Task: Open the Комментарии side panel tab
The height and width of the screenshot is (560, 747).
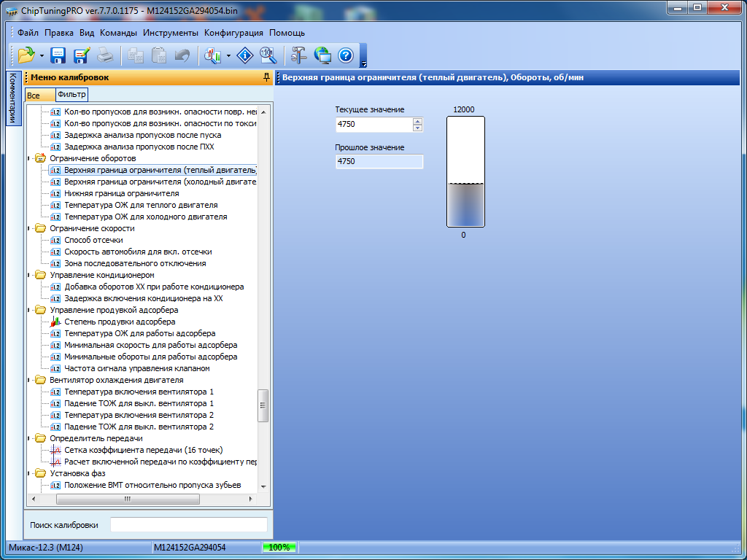Action: [x=12, y=98]
